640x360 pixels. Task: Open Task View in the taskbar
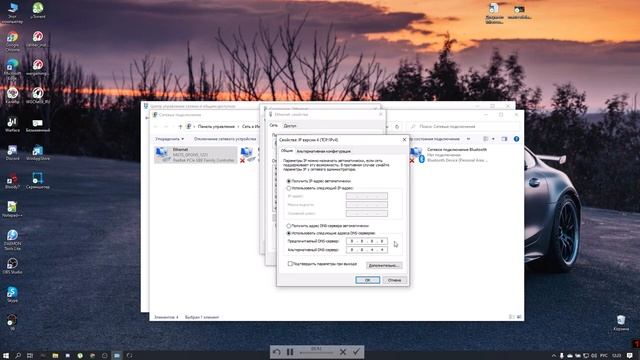(30, 356)
